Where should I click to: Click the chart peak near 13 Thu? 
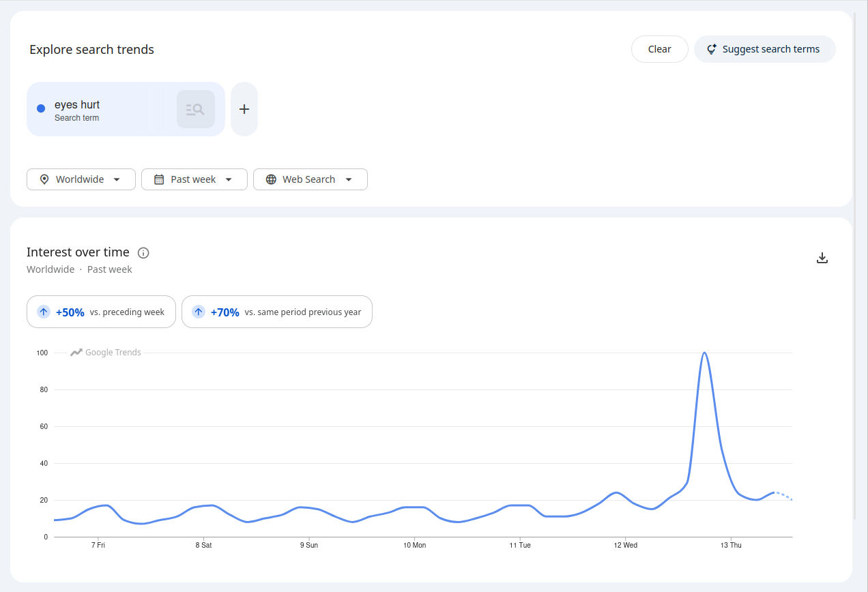click(x=704, y=353)
